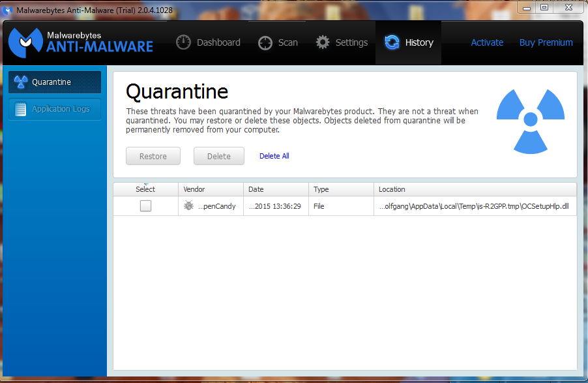
Task: Open the Buy Premium link
Action: pyautogui.click(x=546, y=42)
